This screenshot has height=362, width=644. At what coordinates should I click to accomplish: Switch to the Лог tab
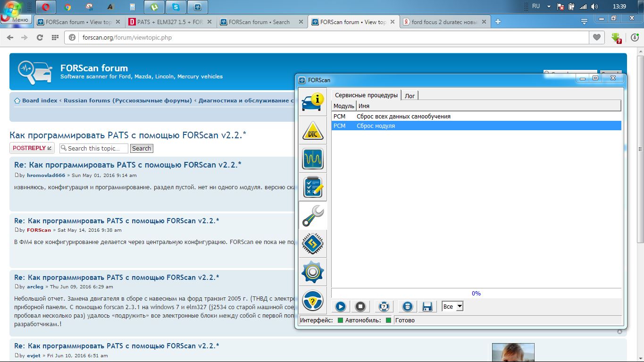click(x=410, y=95)
